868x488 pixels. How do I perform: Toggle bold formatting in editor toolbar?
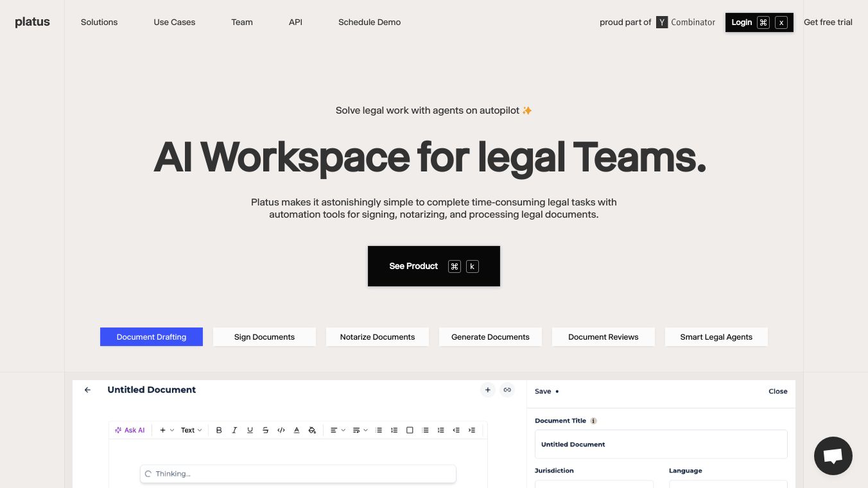pyautogui.click(x=219, y=430)
